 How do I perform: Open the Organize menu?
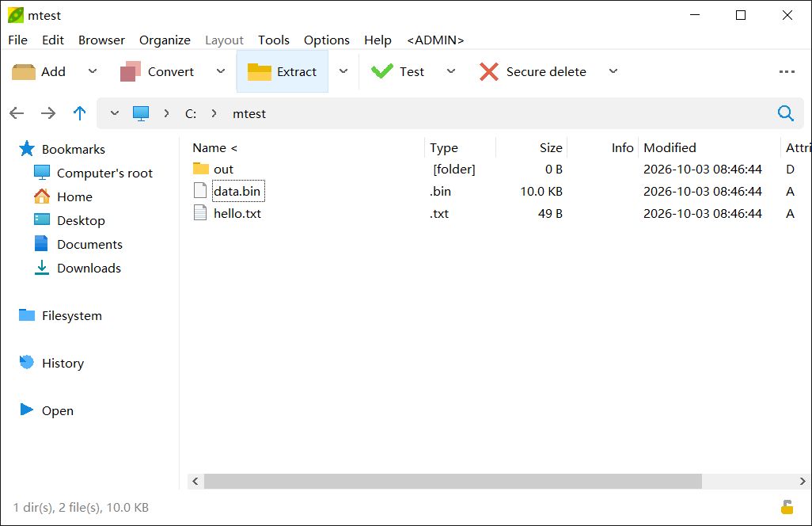165,40
